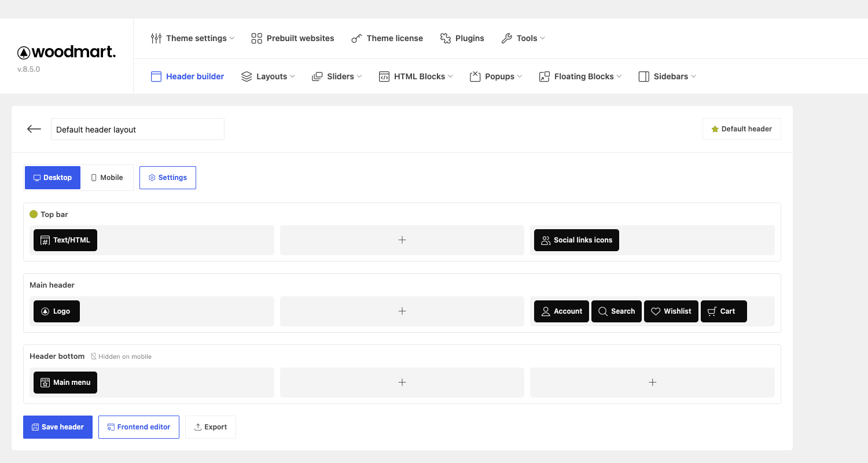Toggle the Top bar green status dot
This screenshot has width=868, height=463.
tap(34, 214)
